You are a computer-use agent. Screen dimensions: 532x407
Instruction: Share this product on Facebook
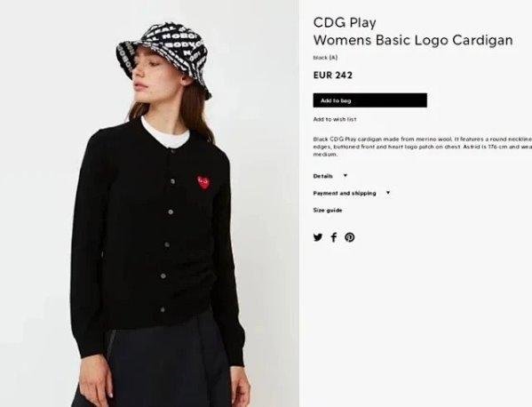[334, 237]
